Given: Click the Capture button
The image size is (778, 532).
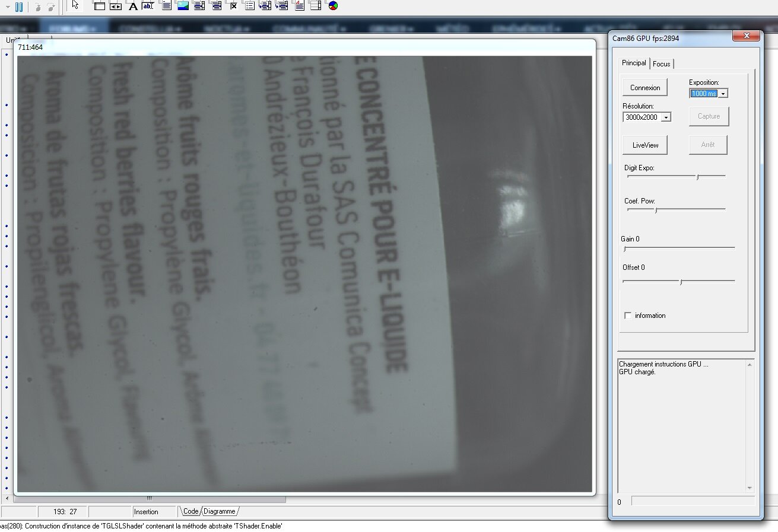Looking at the screenshot, I should click(709, 116).
